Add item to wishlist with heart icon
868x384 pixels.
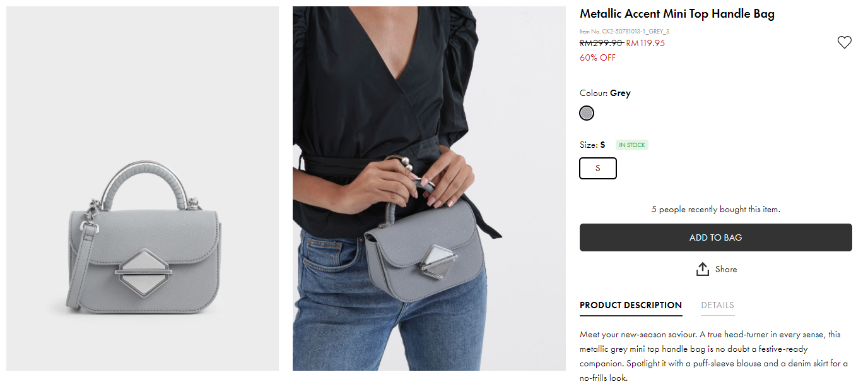point(844,42)
